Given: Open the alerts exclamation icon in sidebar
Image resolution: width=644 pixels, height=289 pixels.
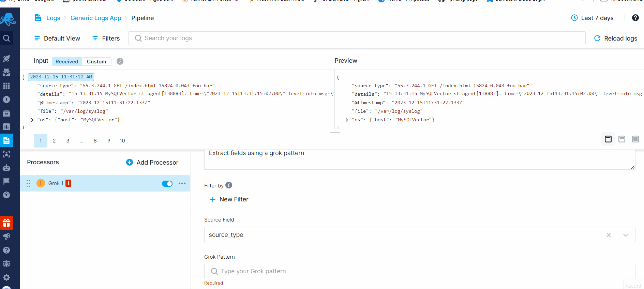Looking at the screenshot, I should pyautogui.click(x=6, y=100).
